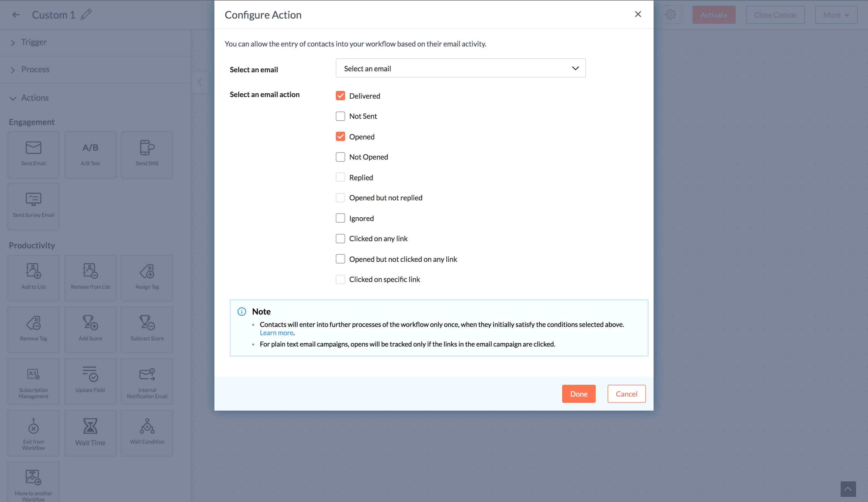868x502 pixels.
Task: Click the Configure Action title input
Action: tap(263, 15)
